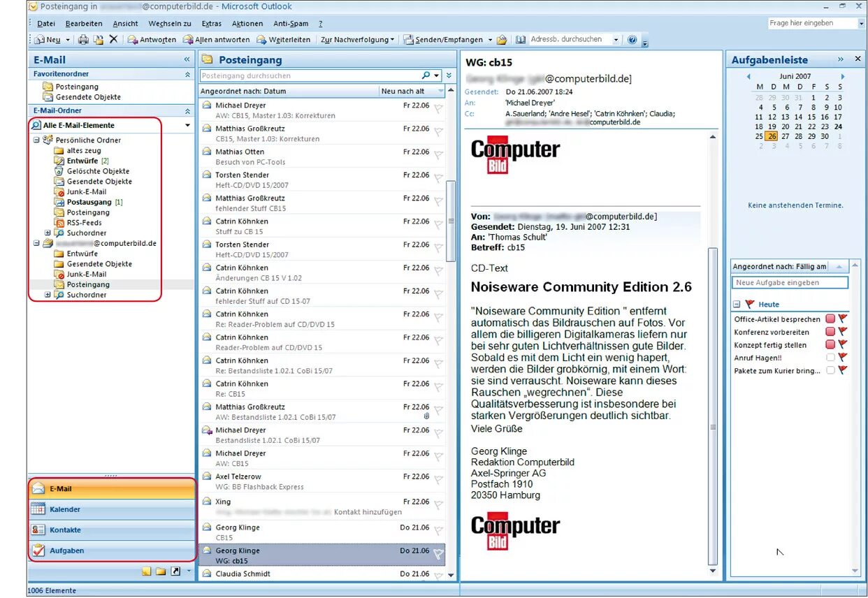
Task: Open the Ansicht menu
Action: pyautogui.click(x=125, y=24)
